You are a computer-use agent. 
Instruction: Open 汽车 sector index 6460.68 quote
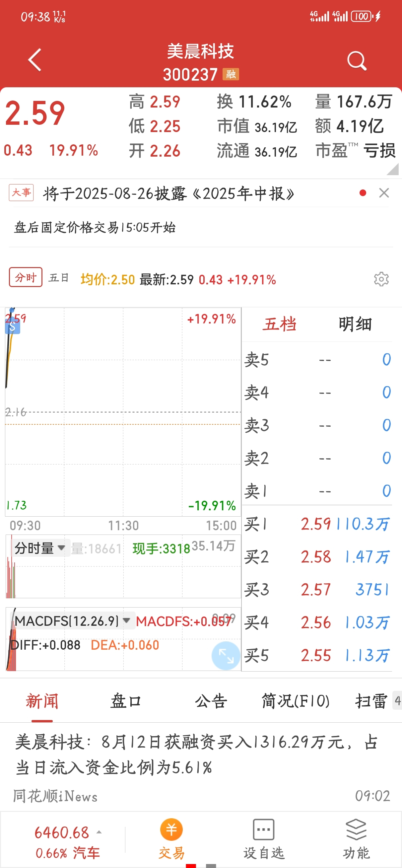coord(67,842)
